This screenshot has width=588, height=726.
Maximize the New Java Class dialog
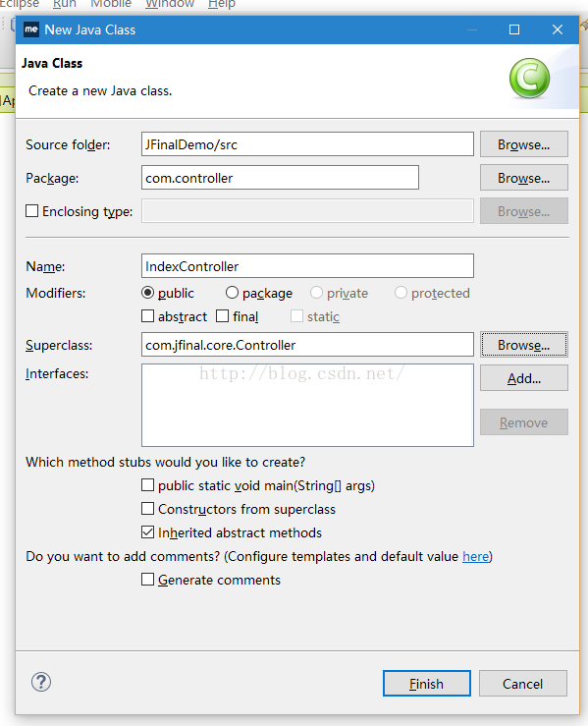(x=514, y=29)
